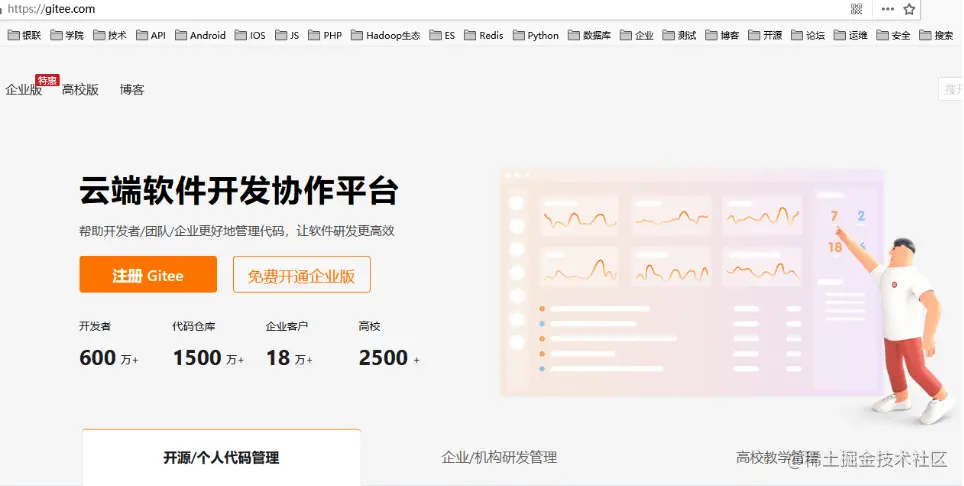
Task: Open the 银联 bookmarks folder
Action: coord(25,35)
